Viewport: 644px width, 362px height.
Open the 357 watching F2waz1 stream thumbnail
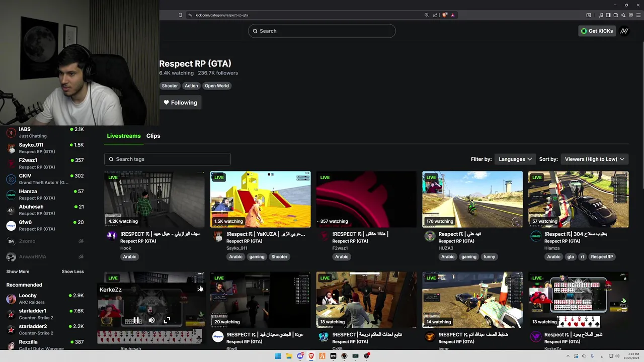[366, 200]
